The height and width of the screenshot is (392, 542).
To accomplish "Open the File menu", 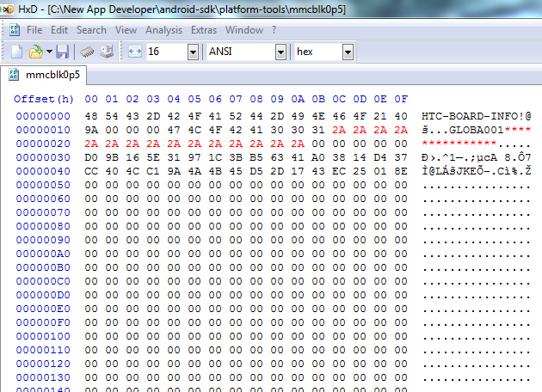I will (34, 30).
